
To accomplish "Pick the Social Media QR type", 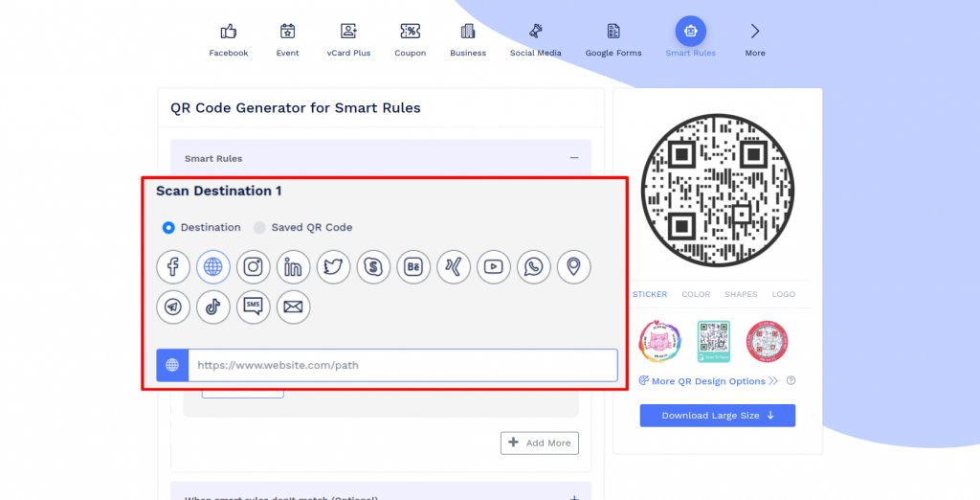I will coord(536,32).
